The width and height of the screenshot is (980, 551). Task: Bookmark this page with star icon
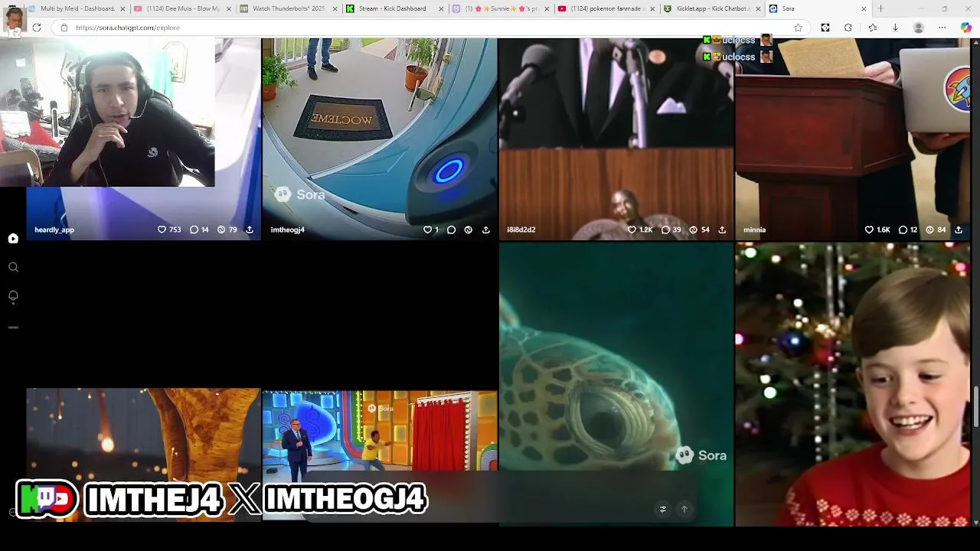click(799, 28)
